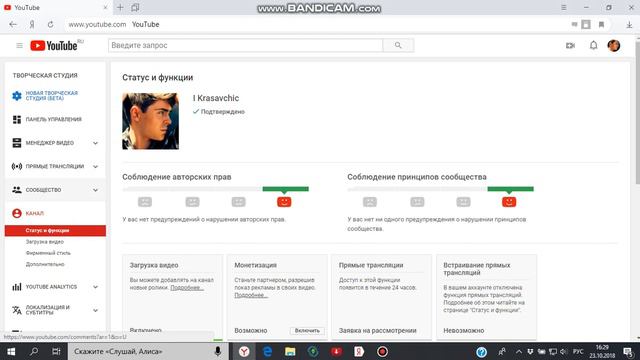Open browser downloads arrow icon
Image resolution: width=640 pixels, height=360 pixels.
tap(629, 24)
